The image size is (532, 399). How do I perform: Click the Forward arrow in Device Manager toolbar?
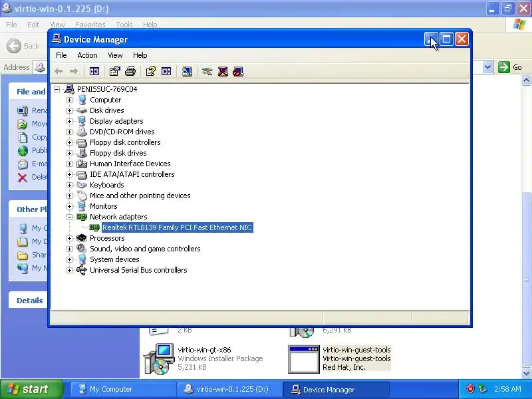tap(74, 71)
